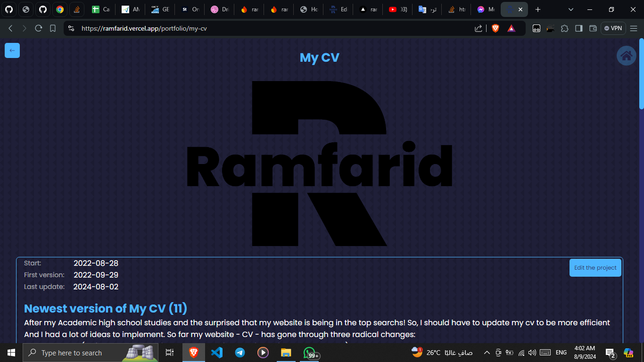
Task: Toggle the browser sidebar panel
Action: [578, 28]
